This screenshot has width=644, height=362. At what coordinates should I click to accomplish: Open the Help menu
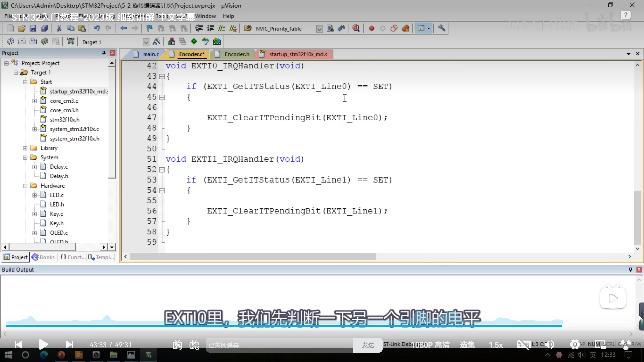coord(228,16)
